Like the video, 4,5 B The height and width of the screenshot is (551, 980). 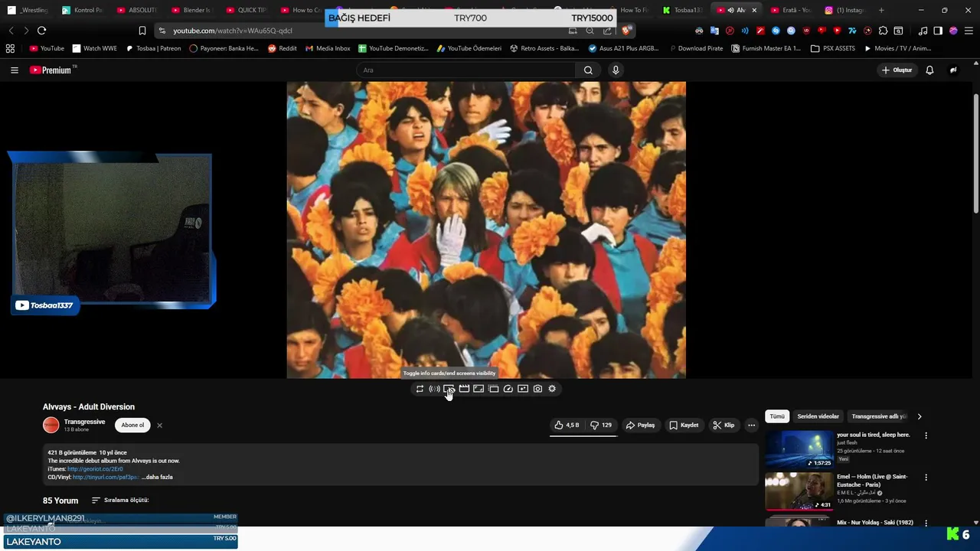567,425
